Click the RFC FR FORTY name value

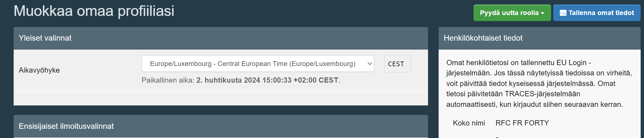[522, 123]
